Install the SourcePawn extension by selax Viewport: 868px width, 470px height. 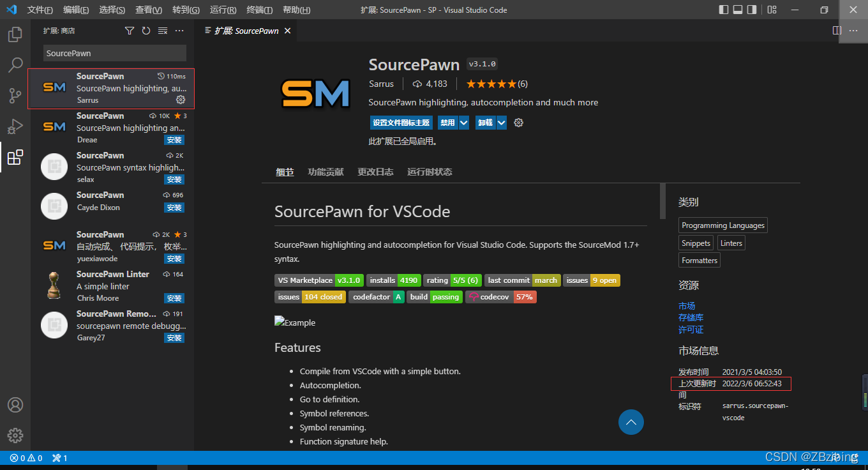(x=174, y=179)
